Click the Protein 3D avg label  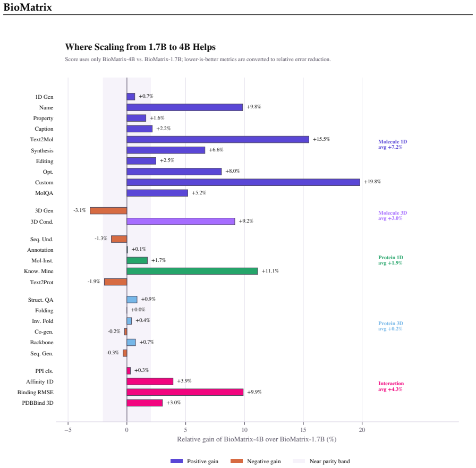pyautogui.click(x=390, y=326)
